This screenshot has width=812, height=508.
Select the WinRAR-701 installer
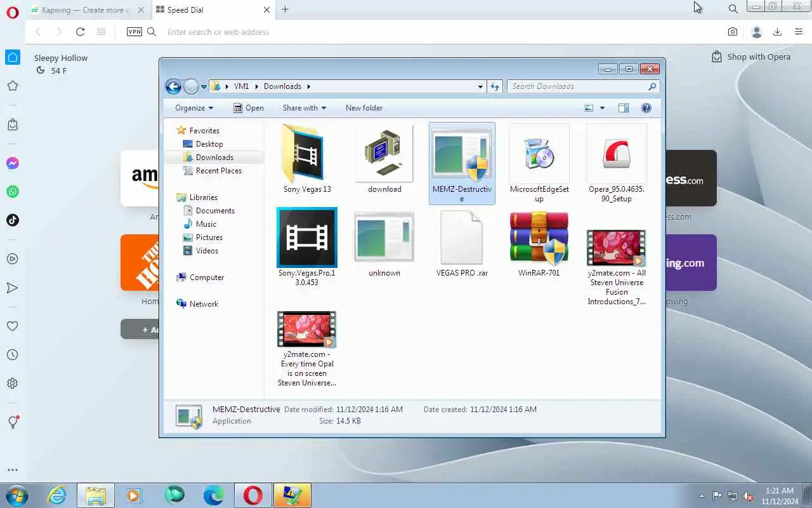[539, 244]
